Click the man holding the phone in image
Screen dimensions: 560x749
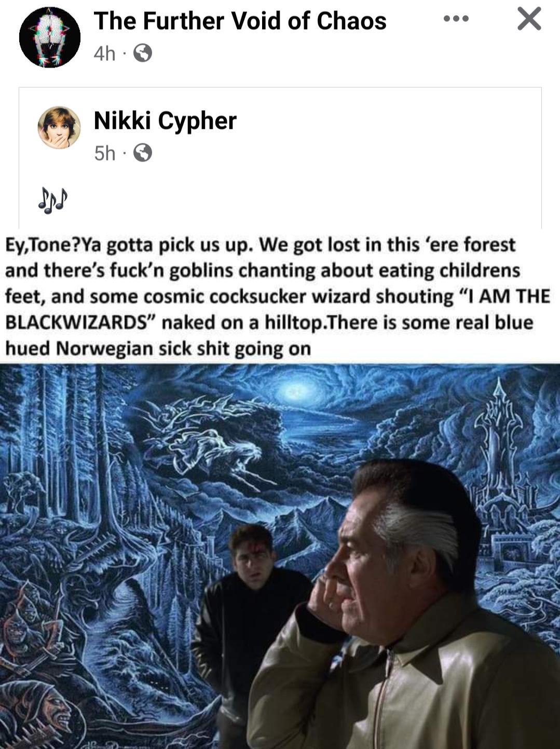point(400,608)
